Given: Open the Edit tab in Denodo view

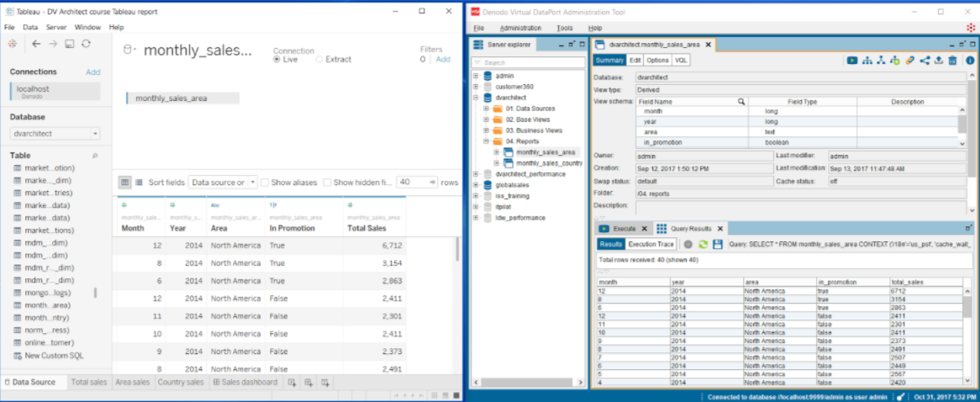Looking at the screenshot, I should pyautogui.click(x=635, y=61).
